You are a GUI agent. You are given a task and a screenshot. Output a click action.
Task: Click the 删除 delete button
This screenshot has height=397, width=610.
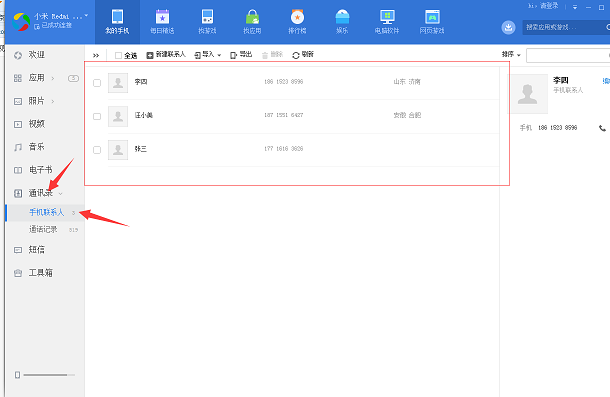pos(272,55)
